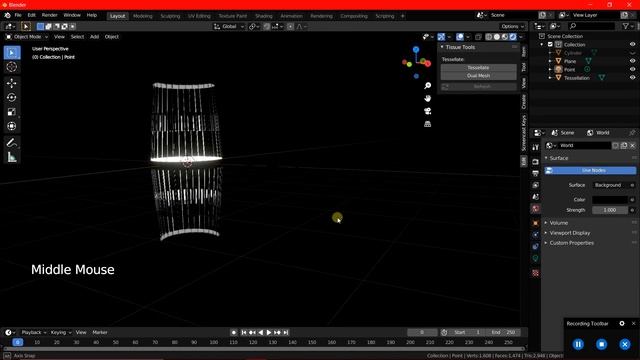
Task: Open the Global orientation dropdown
Action: [229, 27]
